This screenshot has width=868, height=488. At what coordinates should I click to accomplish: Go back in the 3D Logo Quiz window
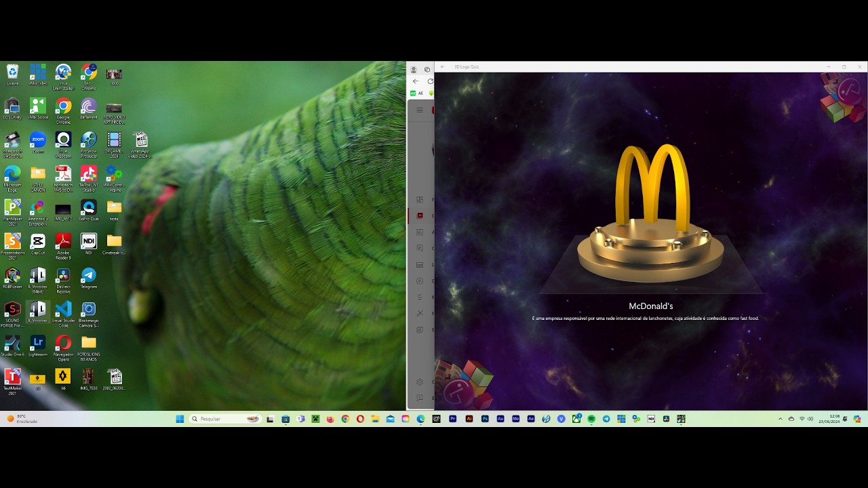(442, 66)
